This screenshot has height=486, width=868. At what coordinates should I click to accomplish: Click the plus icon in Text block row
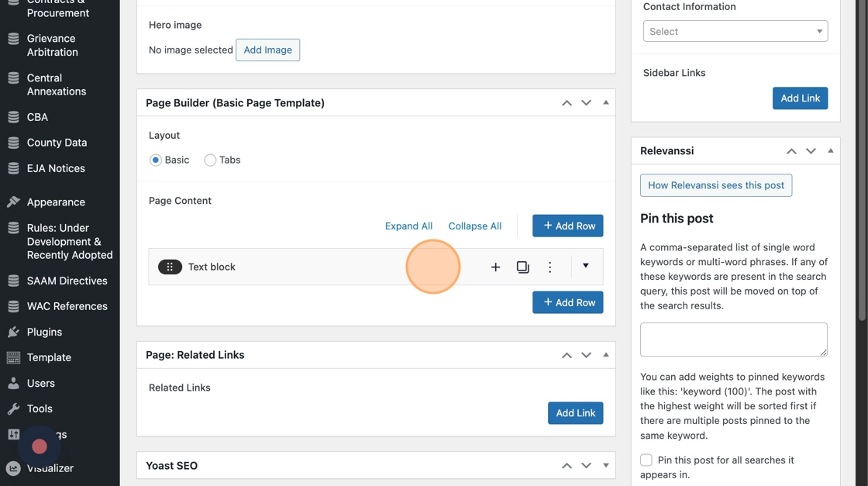(495, 267)
